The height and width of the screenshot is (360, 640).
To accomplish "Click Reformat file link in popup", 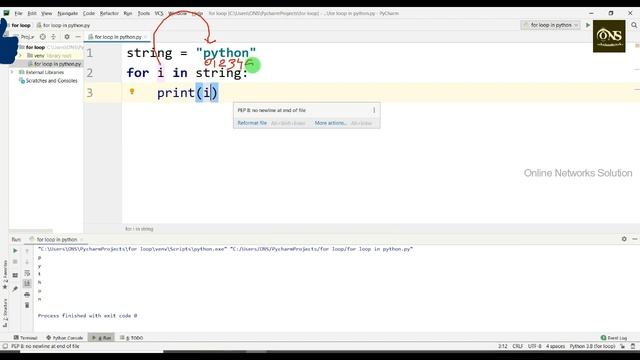I will (252, 123).
